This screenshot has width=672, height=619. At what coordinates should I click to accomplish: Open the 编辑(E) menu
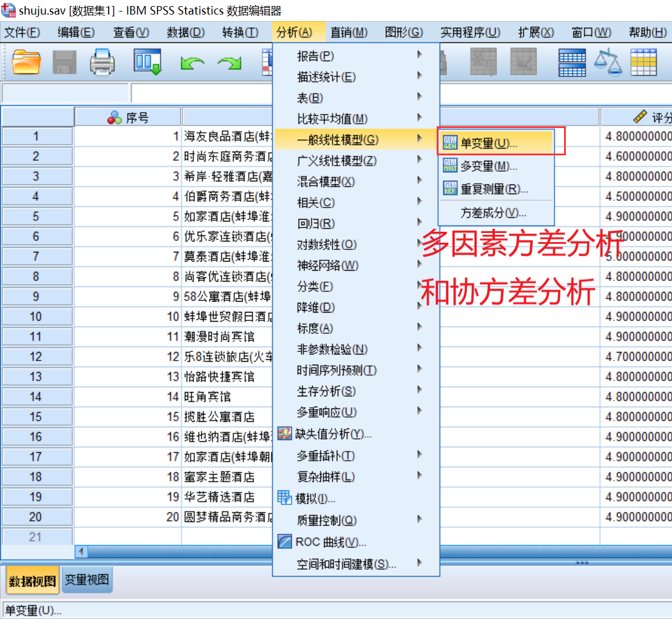point(76,32)
